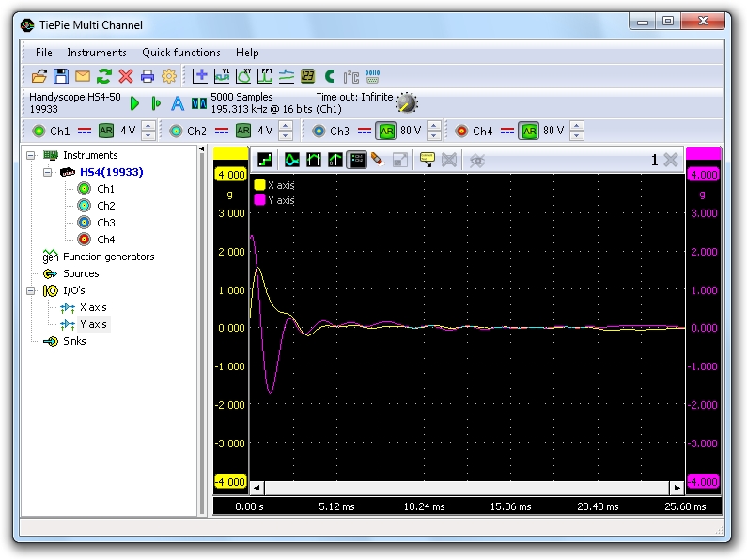Collapse the I/O's tree node
Screen dimensions: 747x560
click(31, 290)
